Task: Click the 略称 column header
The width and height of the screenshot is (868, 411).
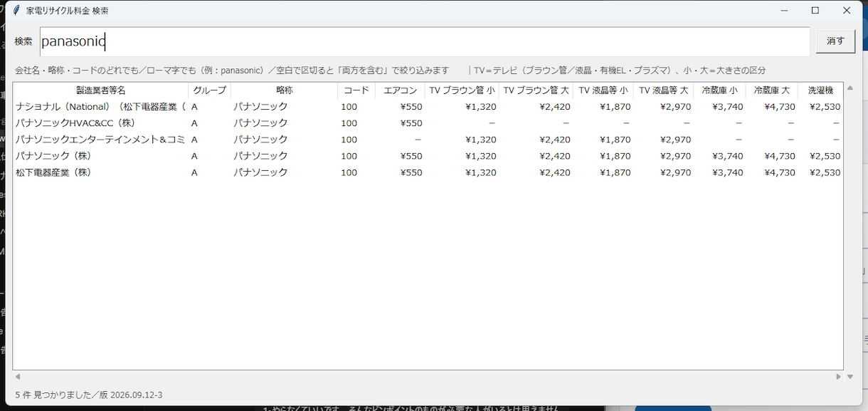Action: [284, 90]
